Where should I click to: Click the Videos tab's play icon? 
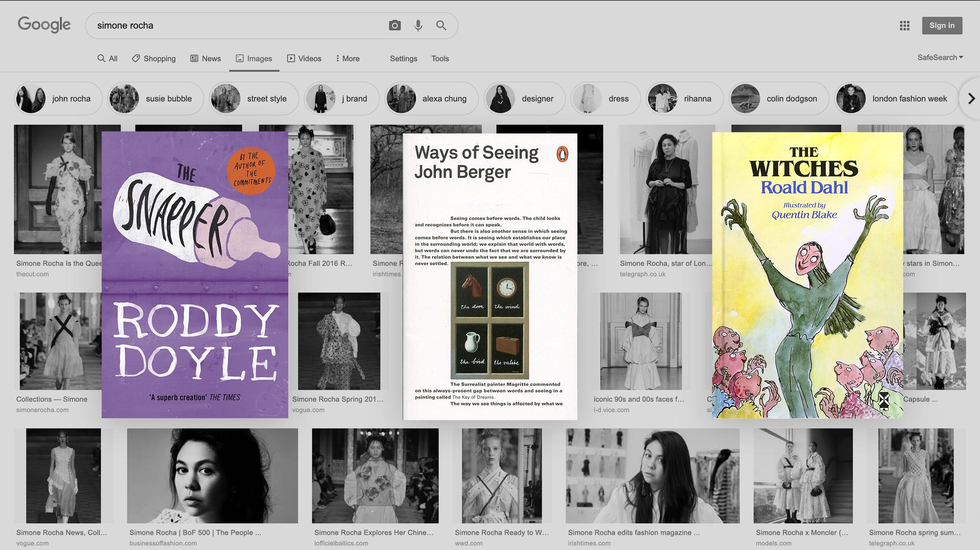point(291,58)
